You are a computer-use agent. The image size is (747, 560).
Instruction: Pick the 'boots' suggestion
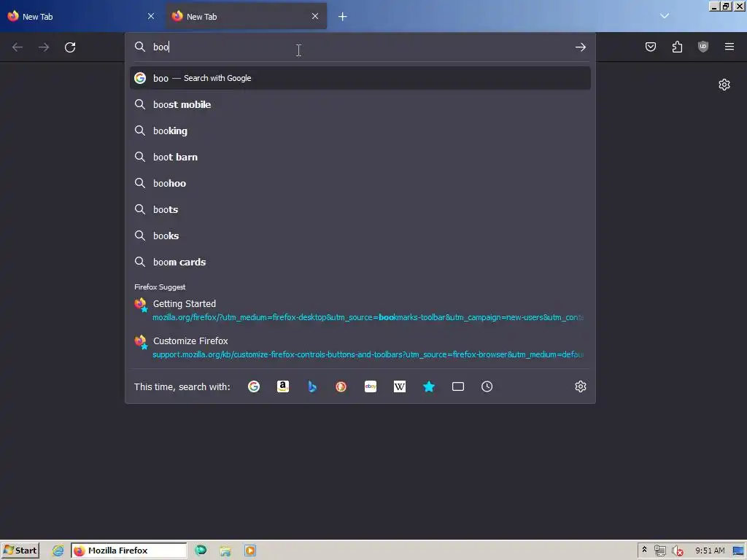point(360,209)
